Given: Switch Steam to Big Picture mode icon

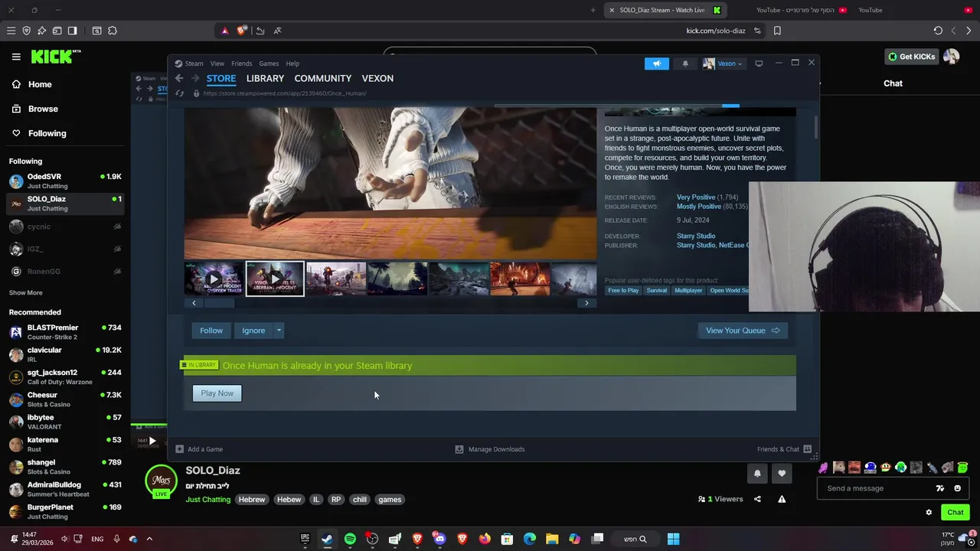Looking at the screenshot, I should (759, 64).
